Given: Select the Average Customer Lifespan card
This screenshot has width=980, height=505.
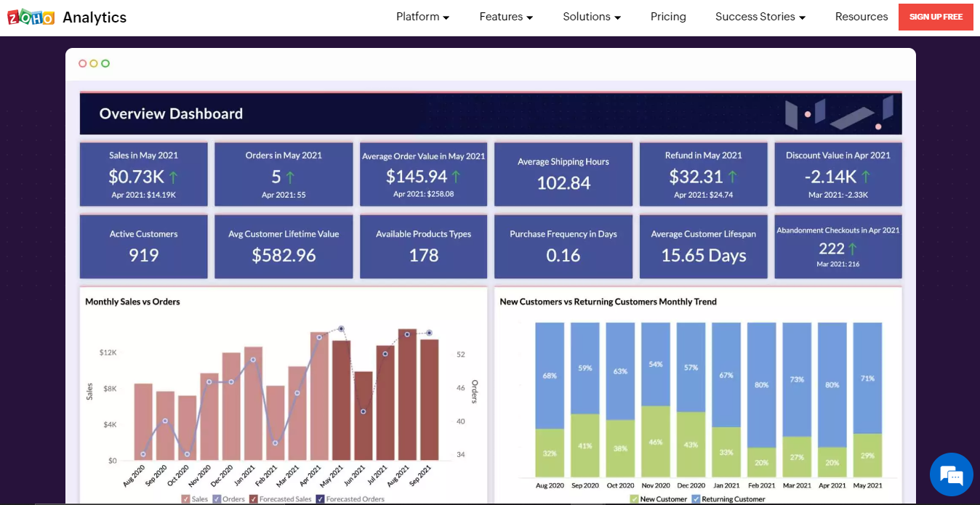Looking at the screenshot, I should [703, 246].
